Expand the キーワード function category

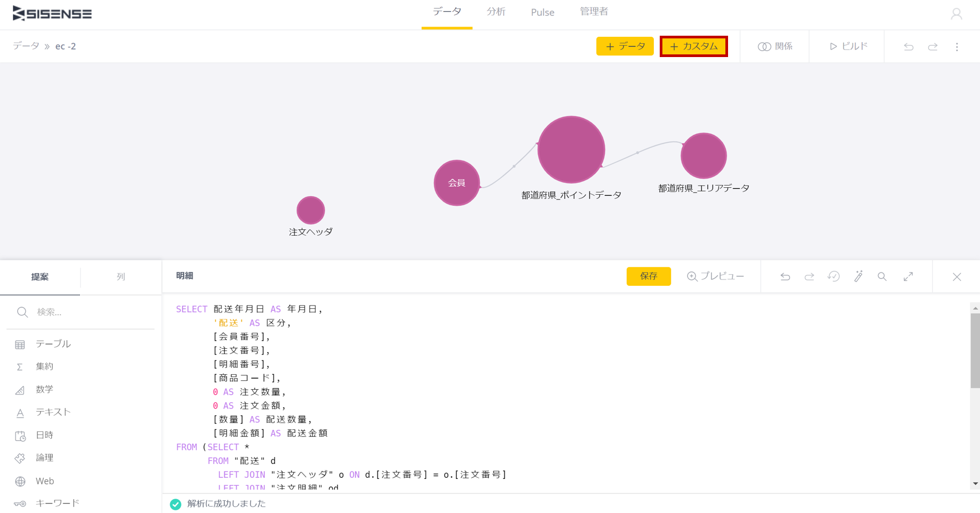57,503
